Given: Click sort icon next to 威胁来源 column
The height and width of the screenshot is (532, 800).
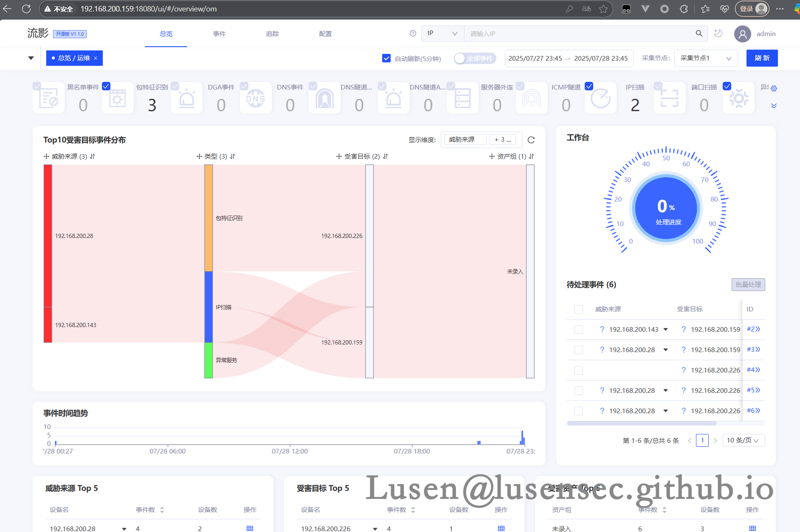Looking at the screenshot, I should click(x=93, y=157).
